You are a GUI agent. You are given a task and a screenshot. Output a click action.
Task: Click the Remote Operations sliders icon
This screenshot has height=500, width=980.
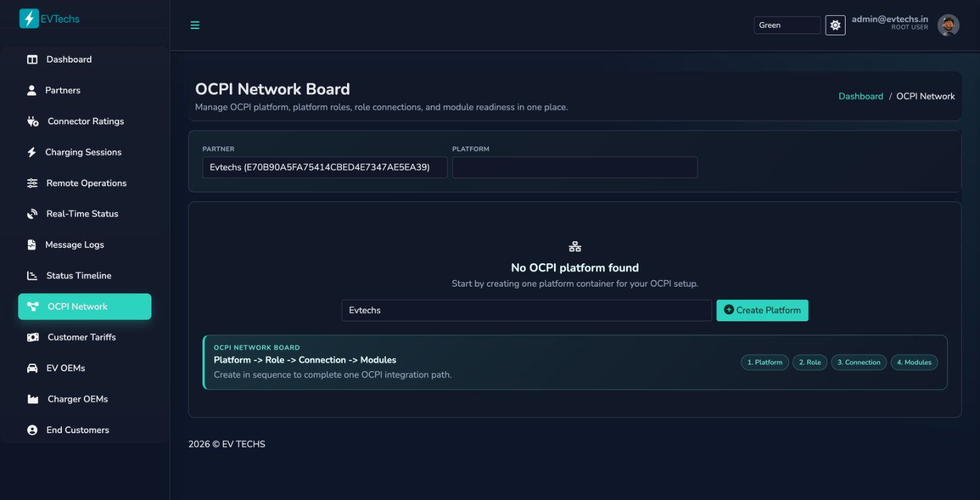click(32, 182)
